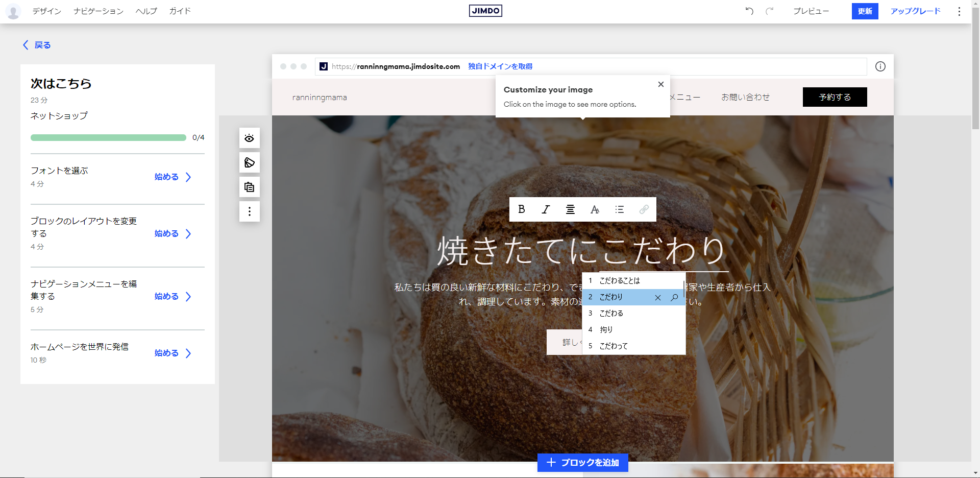Open top-right kebab menu
The image size is (980, 478).
[959, 11]
